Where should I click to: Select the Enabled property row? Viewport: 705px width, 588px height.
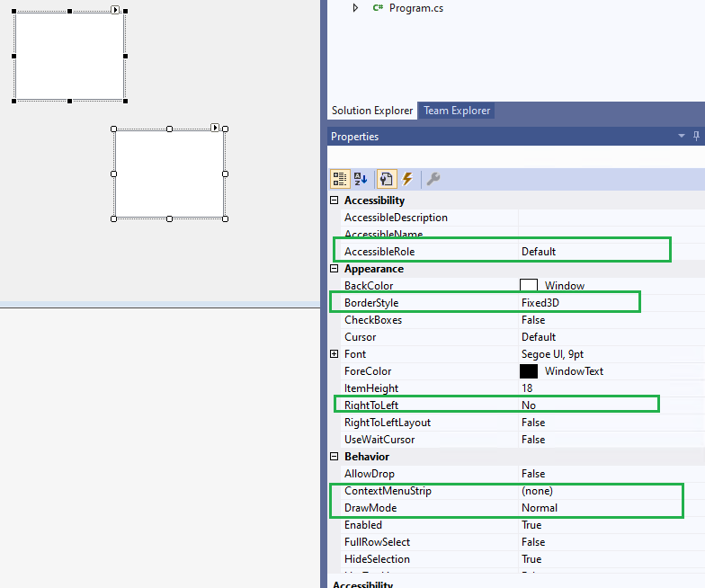pyautogui.click(x=523, y=525)
